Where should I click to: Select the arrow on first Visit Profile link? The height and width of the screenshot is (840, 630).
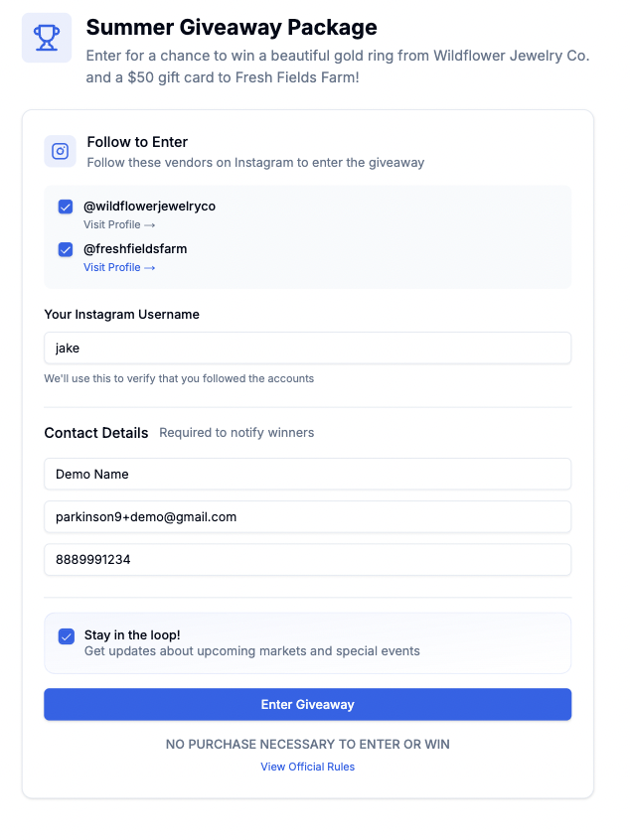tap(147, 224)
